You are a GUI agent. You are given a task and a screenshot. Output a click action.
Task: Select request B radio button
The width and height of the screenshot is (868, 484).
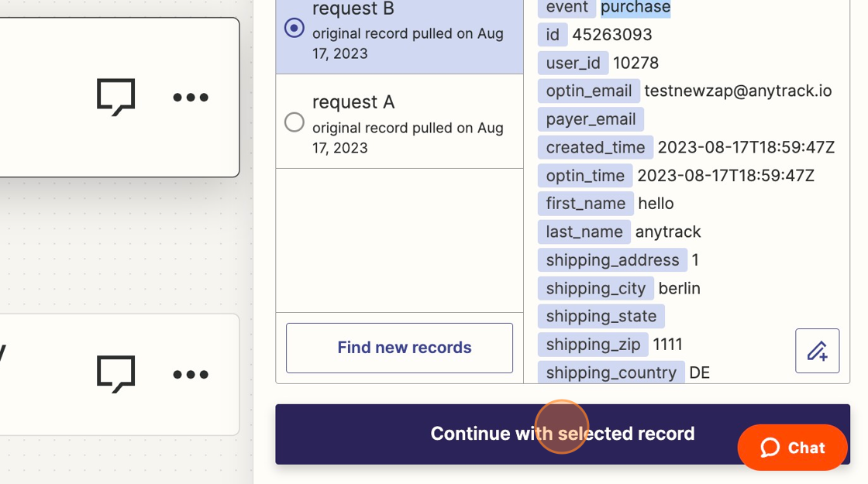(294, 28)
